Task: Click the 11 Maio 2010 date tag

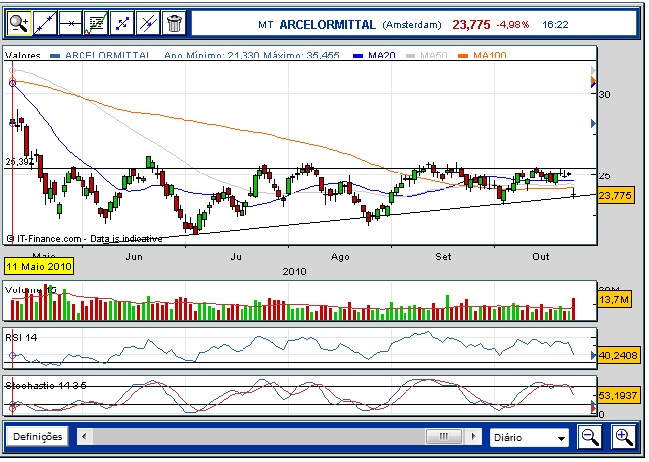Action: click(39, 266)
